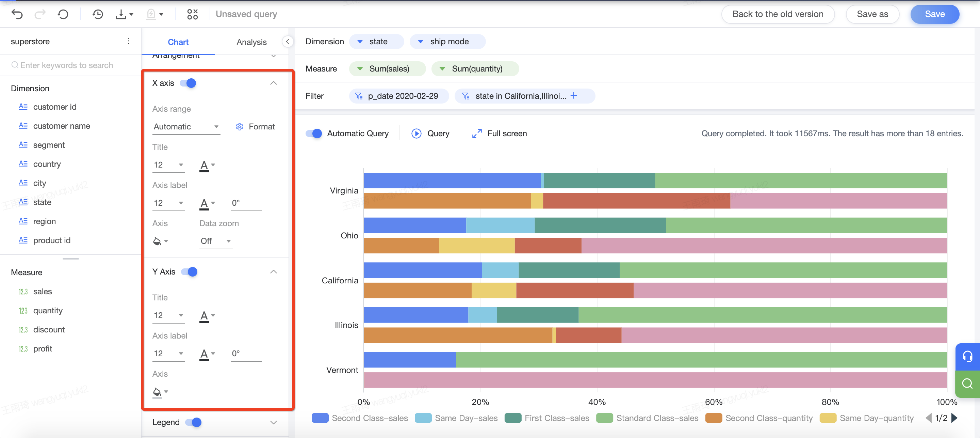Click the Full screen label
Screen dimensions: 980x438
pos(507,134)
